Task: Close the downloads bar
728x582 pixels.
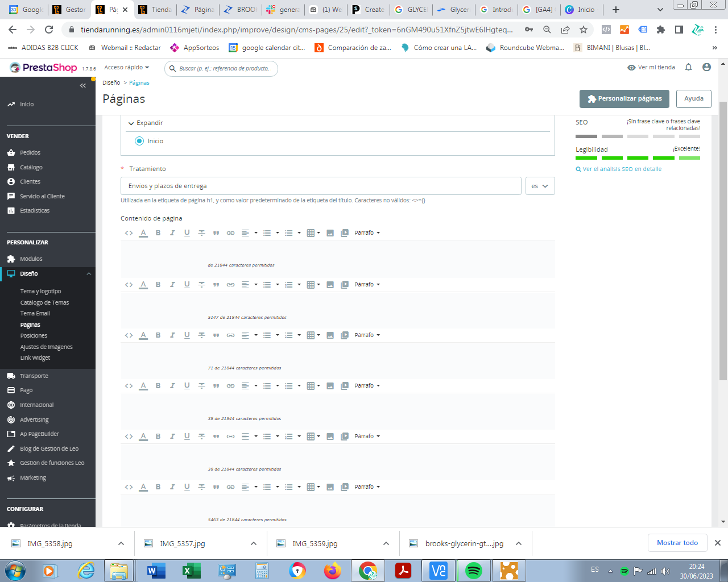Action: pos(718,543)
